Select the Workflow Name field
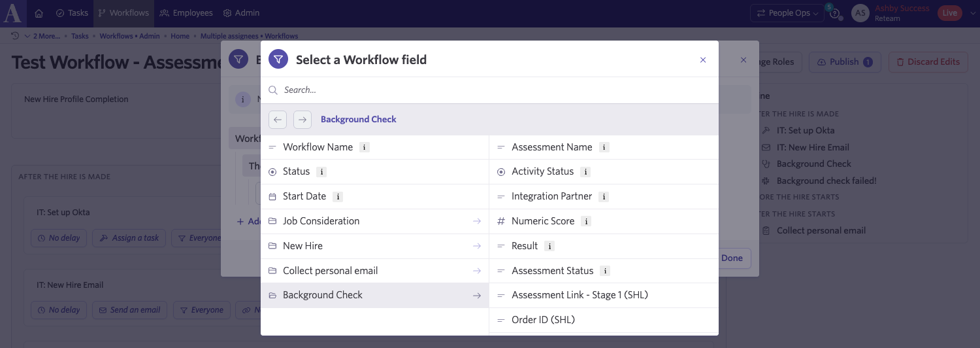This screenshot has width=980, height=348. [375, 147]
